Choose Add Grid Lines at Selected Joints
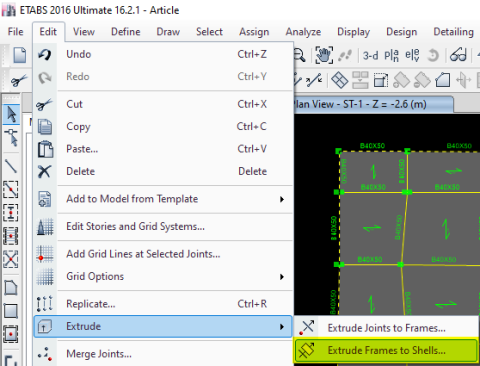 [163, 254]
